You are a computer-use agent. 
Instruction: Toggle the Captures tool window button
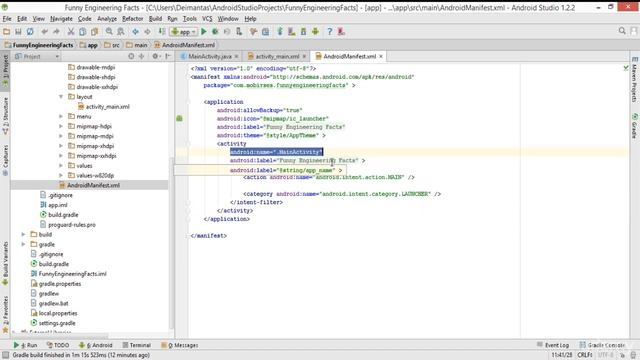coord(5,160)
